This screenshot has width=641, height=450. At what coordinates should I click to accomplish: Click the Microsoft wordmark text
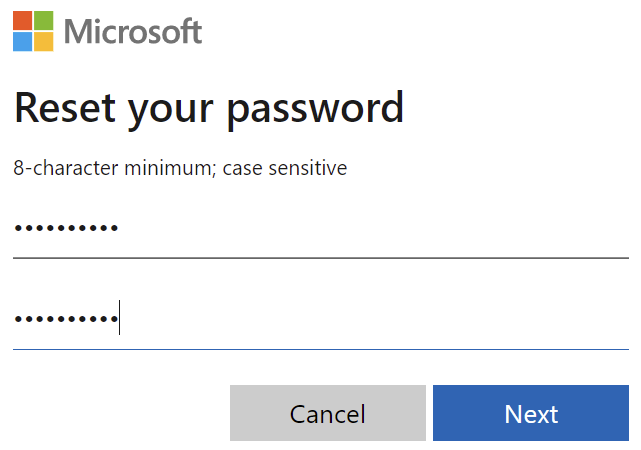pos(133,31)
